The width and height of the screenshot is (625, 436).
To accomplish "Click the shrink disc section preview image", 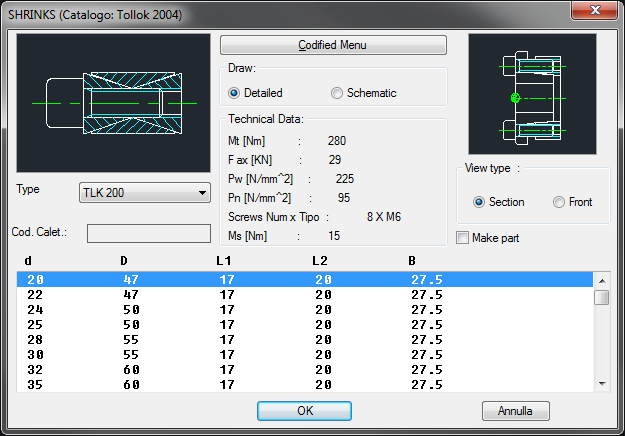I will pos(114,103).
